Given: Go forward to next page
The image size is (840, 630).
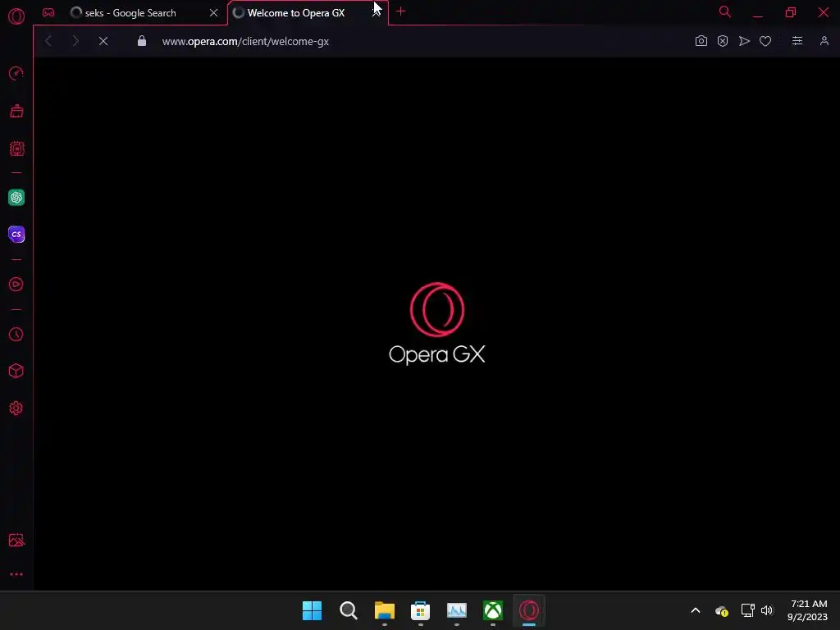Looking at the screenshot, I should [75, 41].
